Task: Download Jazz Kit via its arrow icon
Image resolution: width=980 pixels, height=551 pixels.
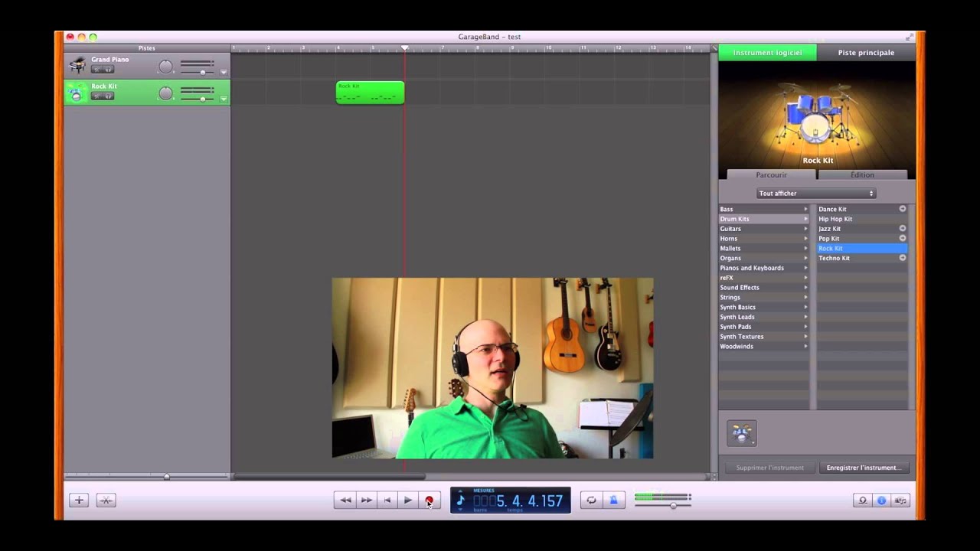Action: tap(903, 229)
